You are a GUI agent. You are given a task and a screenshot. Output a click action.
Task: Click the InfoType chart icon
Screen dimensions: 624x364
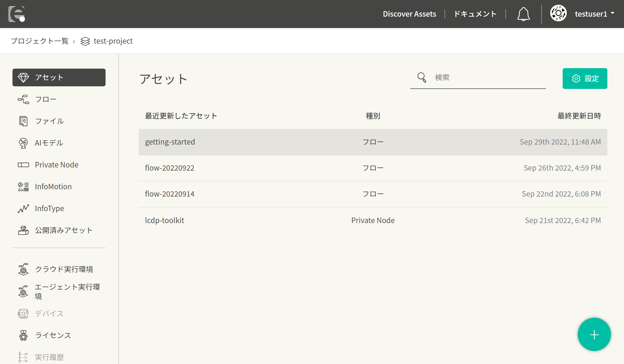23,209
